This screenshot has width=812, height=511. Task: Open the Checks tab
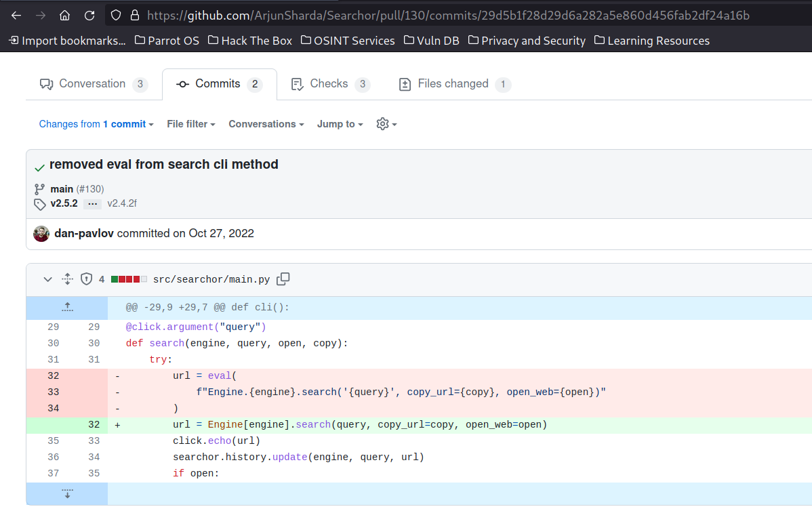[x=330, y=84]
